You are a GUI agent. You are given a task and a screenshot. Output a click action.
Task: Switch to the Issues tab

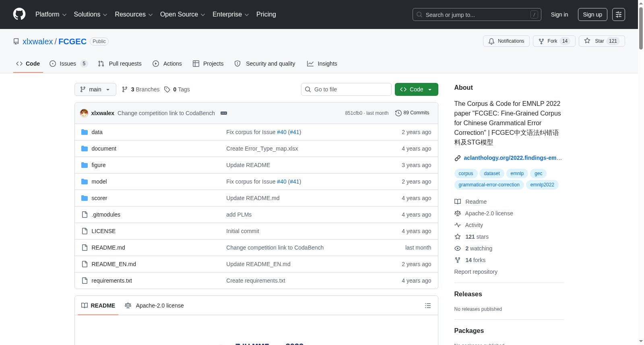pos(68,64)
